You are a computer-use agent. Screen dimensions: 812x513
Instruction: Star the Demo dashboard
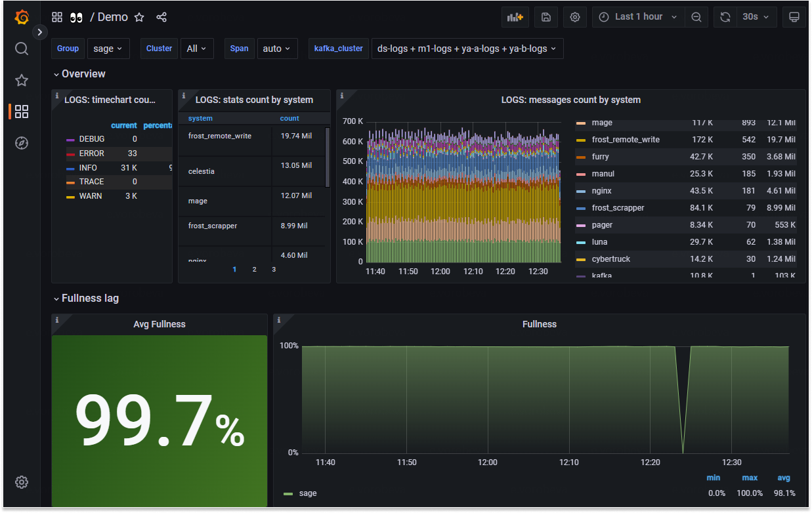[x=139, y=17]
